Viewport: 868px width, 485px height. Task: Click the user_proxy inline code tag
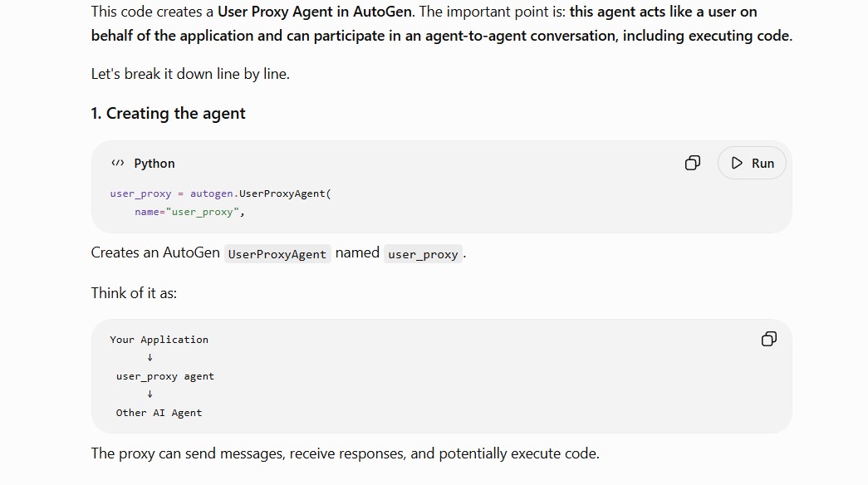tap(423, 253)
